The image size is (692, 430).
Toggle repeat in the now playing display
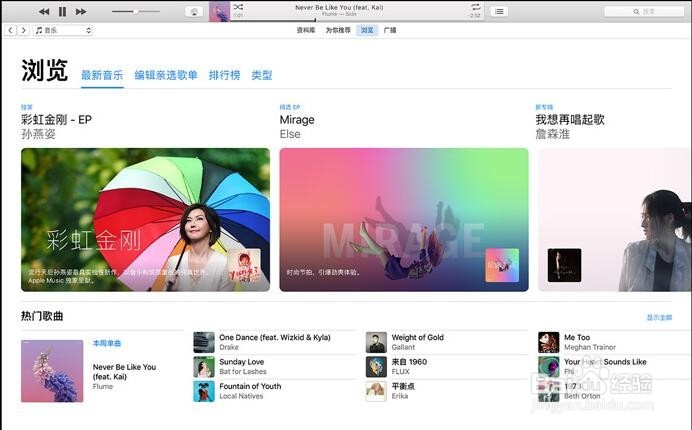tap(475, 7)
